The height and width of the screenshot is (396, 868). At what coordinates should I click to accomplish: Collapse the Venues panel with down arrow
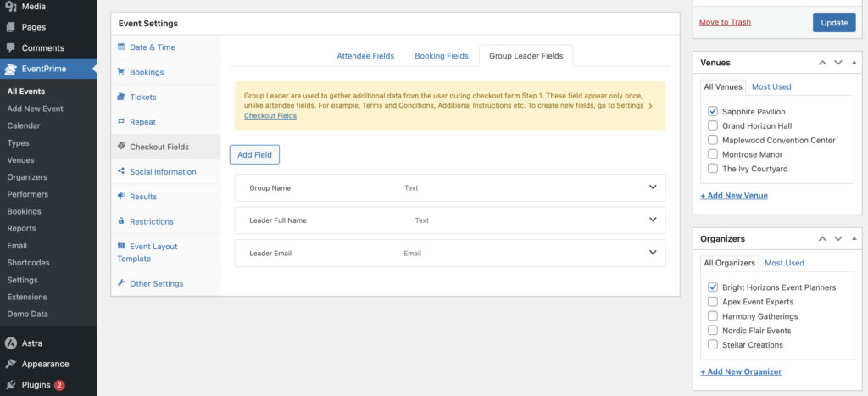(x=838, y=63)
